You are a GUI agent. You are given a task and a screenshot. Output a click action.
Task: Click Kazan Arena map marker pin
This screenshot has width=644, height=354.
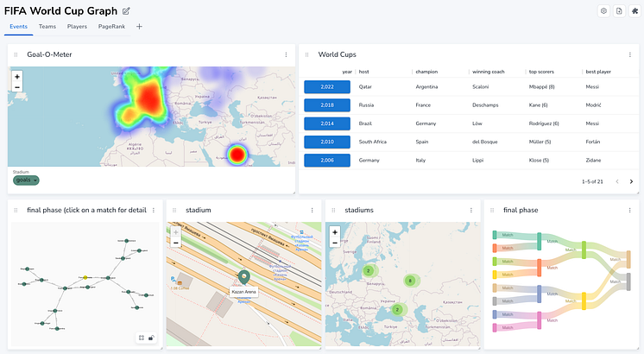click(244, 277)
